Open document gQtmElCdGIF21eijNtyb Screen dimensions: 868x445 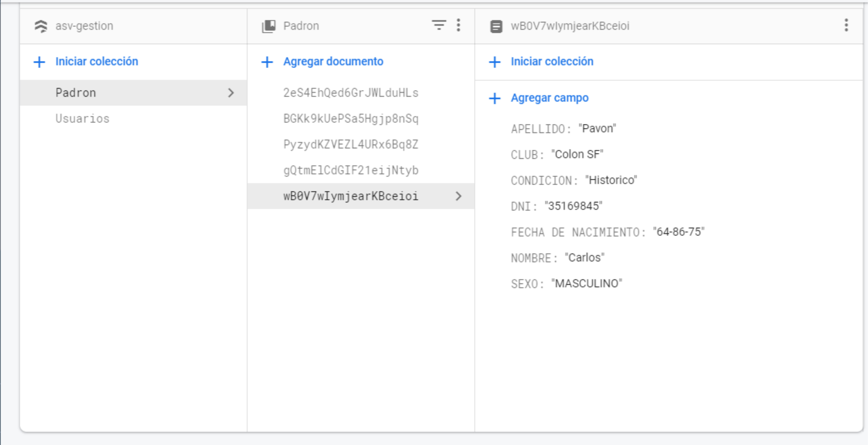(351, 170)
